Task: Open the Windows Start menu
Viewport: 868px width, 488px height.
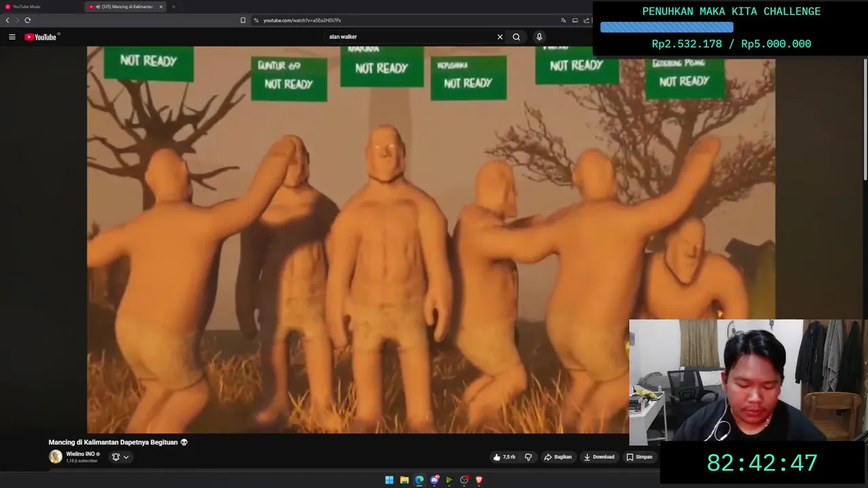Action: tap(389, 480)
